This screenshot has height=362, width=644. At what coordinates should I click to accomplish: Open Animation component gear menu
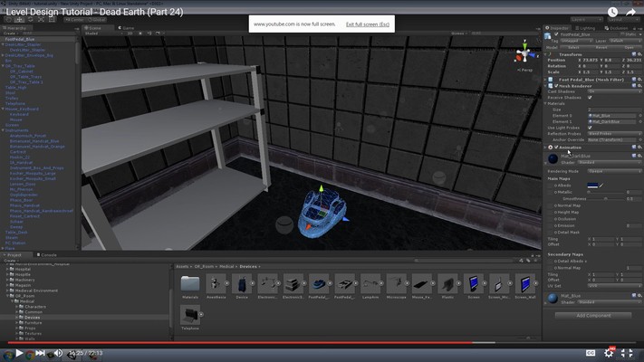pos(639,147)
